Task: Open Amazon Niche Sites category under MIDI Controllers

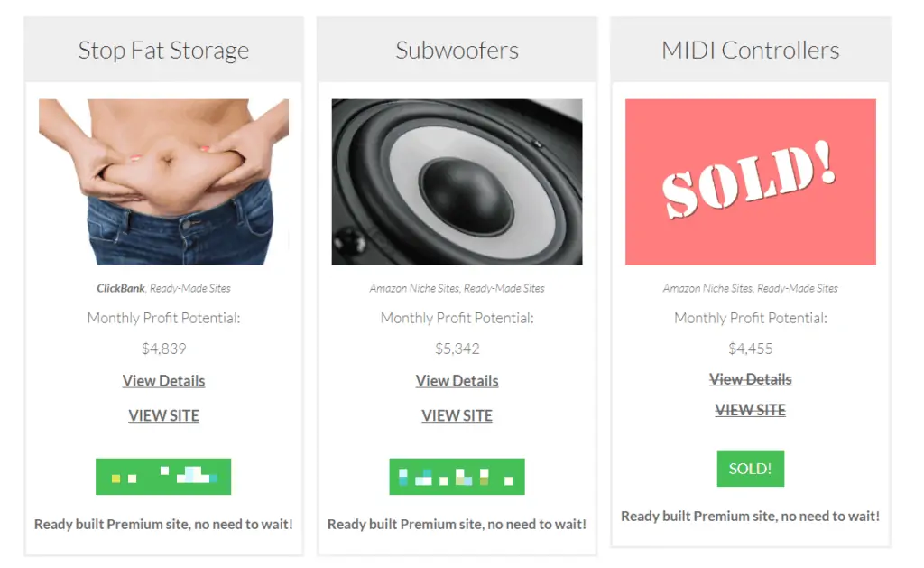Action: tap(707, 288)
